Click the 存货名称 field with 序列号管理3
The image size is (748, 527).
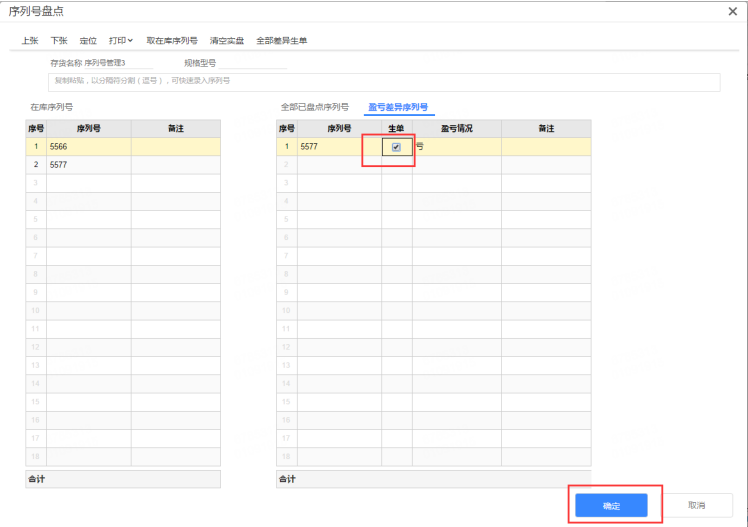coord(118,63)
